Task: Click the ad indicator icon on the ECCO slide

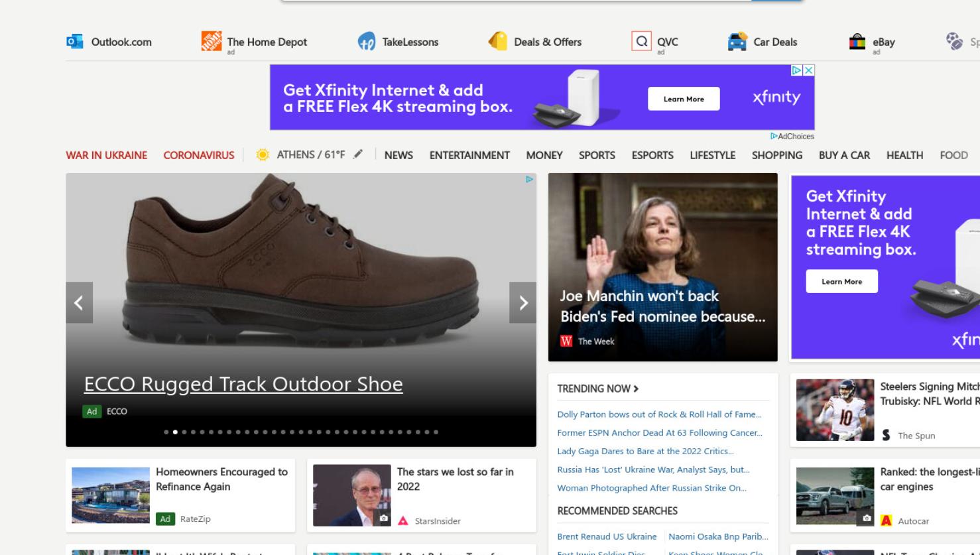Action: [529, 179]
